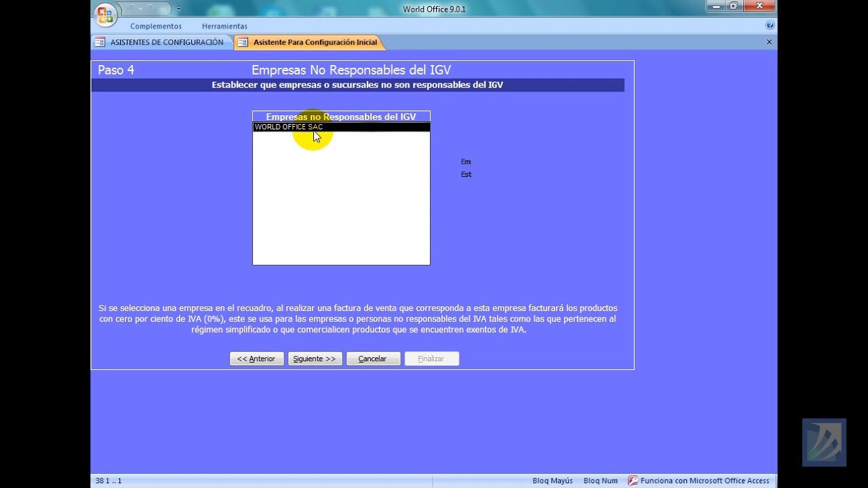Open the Office button menu
The width and height of the screenshot is (868, 488).
click(x=105, y=14)
